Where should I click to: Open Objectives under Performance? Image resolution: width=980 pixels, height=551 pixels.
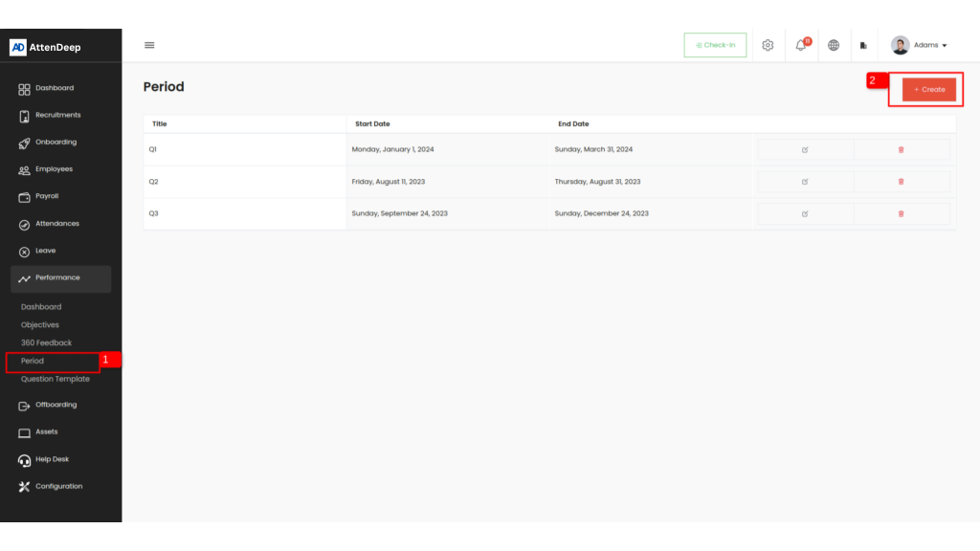40,325
